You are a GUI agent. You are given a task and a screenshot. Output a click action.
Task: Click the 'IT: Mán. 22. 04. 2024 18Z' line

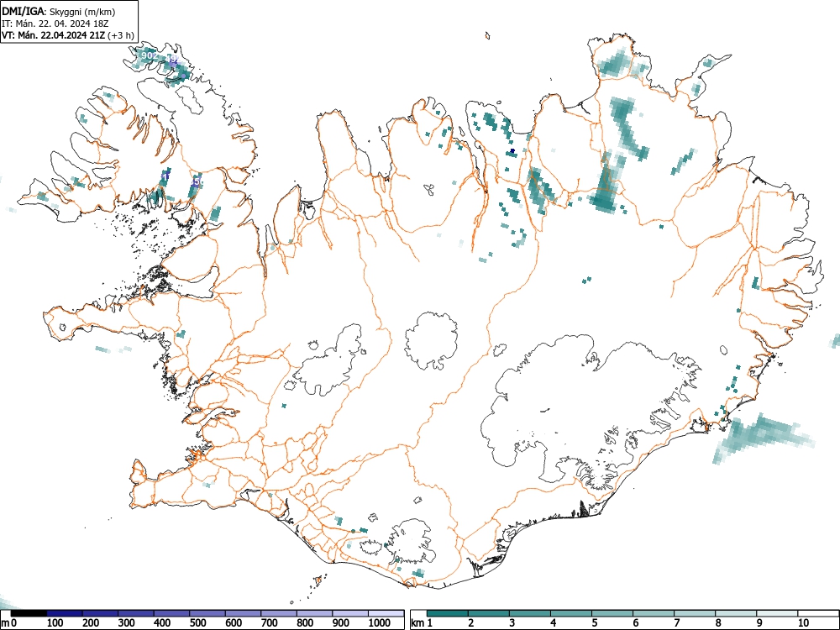click(x=55, y=24)
